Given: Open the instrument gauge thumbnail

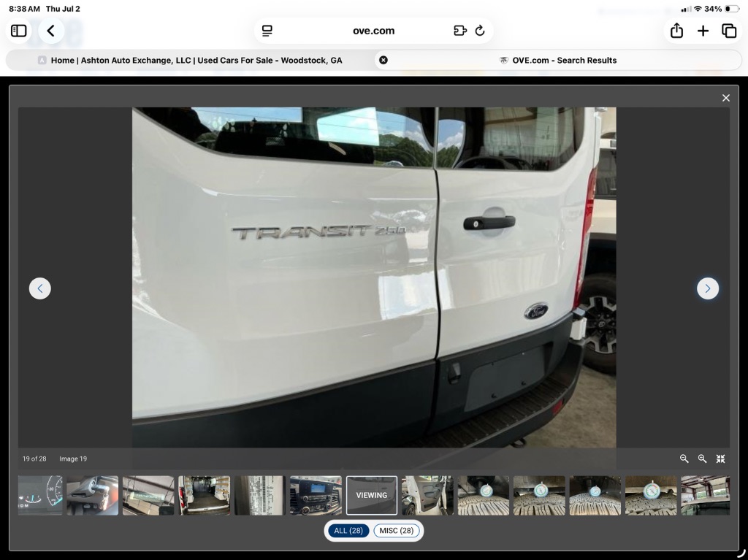Looking at the screenshot, I should coord(40,495).
